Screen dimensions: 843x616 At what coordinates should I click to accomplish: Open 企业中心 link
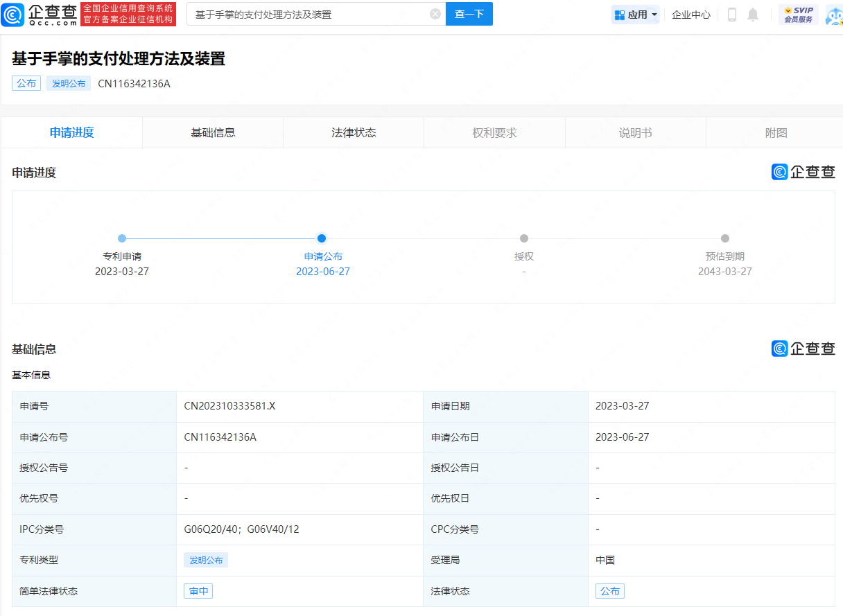pos(691,15)
